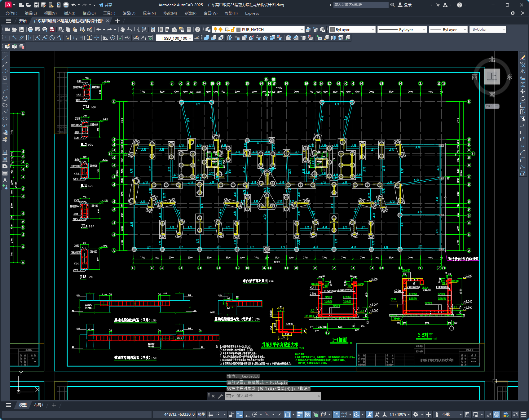Click the Plot Preview icon
This screenshot has height=420, width=529.
38,29
